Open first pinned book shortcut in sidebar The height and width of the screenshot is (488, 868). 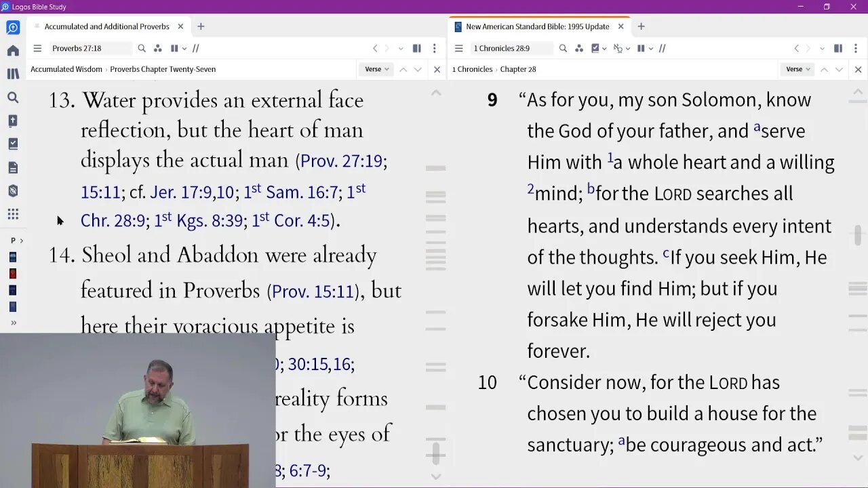[13, 257]
